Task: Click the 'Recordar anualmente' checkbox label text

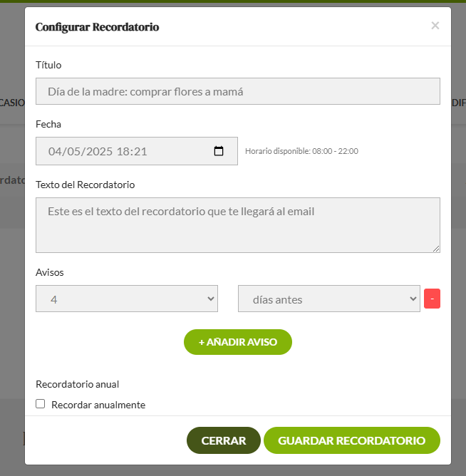Action: click(x=98, y=405)
